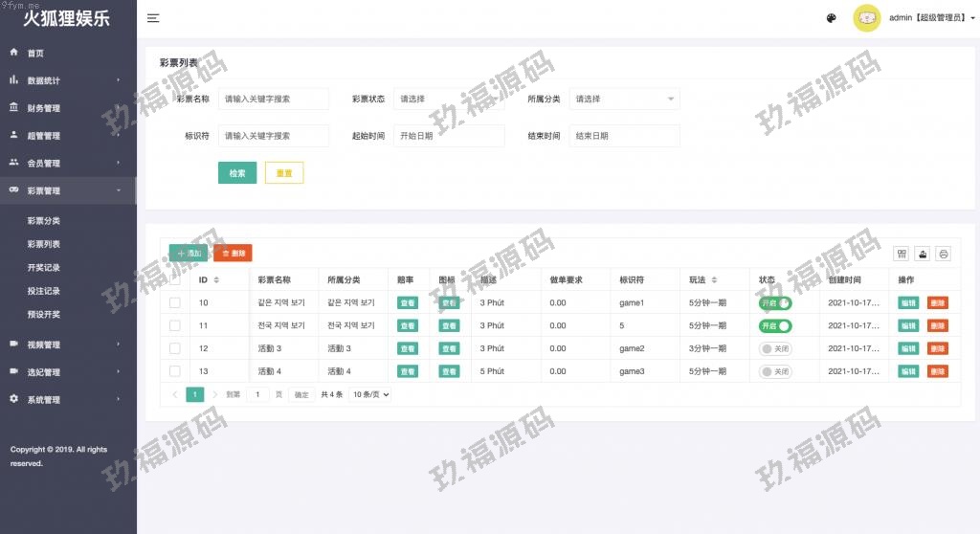Select 彩票分类 submenu item

(x=44, y=221)
